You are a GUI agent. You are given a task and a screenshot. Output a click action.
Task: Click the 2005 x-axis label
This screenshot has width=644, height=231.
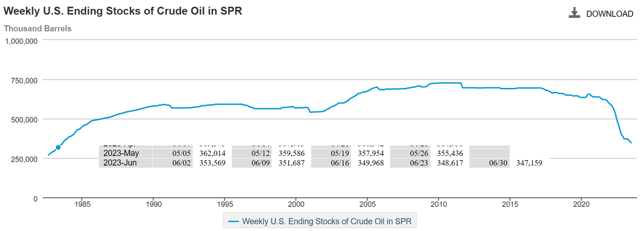tap(368, 204)
